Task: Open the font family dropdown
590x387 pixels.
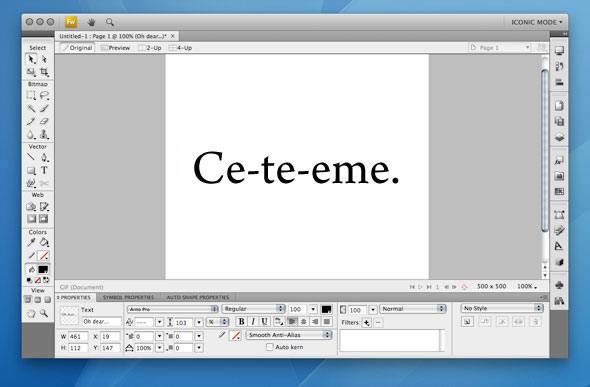Action: click(x=173, y=309)
